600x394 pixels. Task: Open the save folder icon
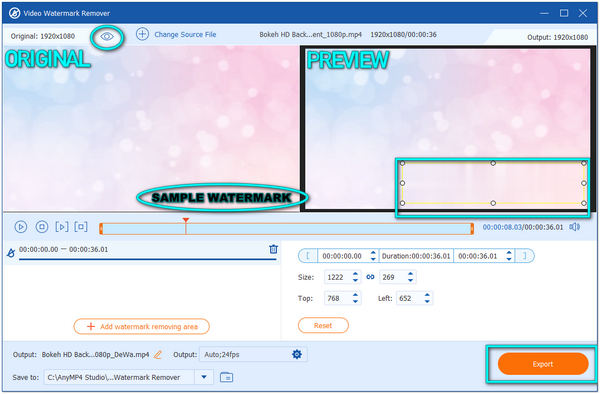pos(227,377)
